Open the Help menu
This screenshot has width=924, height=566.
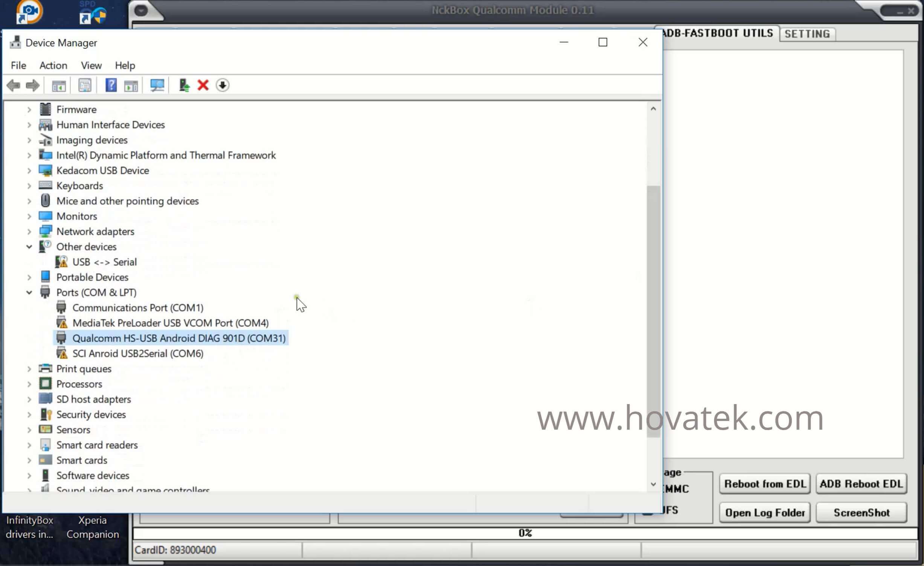coord(125,65)
